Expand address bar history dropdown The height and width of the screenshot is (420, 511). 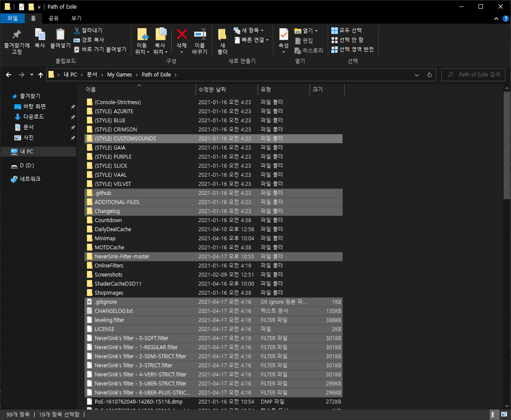tap(416, 75)
